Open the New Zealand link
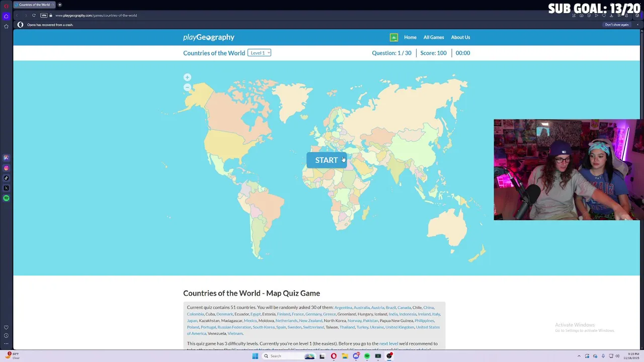Image resolution: width=644 pixels, height=362 pixels. [310, 321]
